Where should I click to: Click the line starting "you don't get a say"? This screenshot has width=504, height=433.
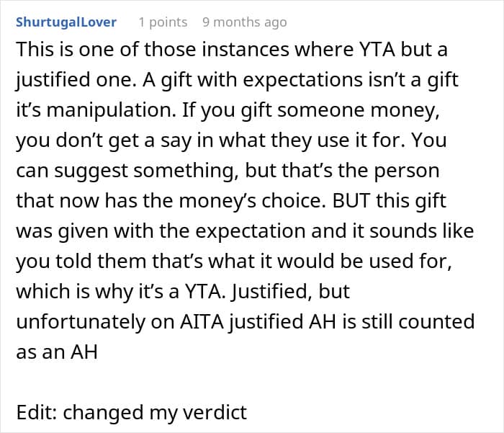(x=231, y=140)
